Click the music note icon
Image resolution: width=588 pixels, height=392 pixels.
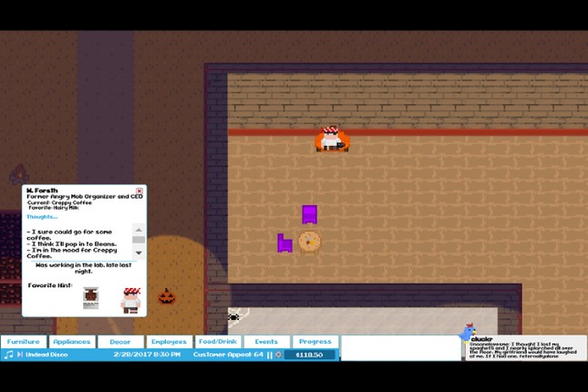[x=8, y=355]
